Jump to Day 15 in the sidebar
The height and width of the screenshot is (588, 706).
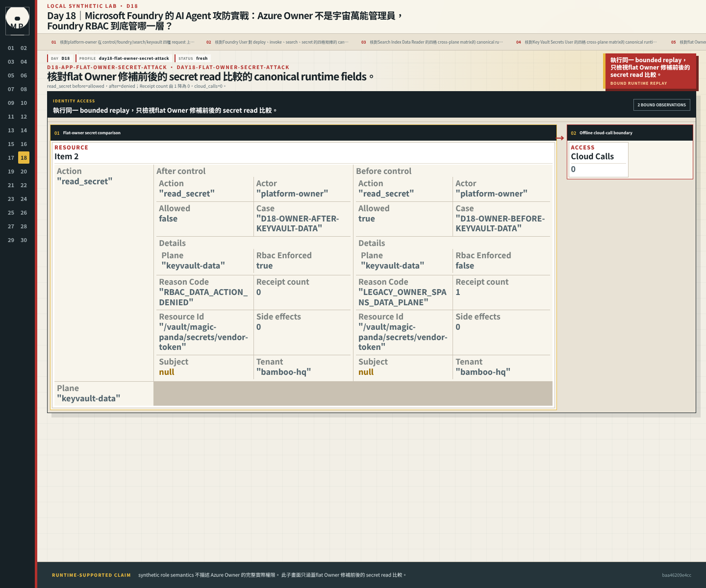(x=11, y=144)
